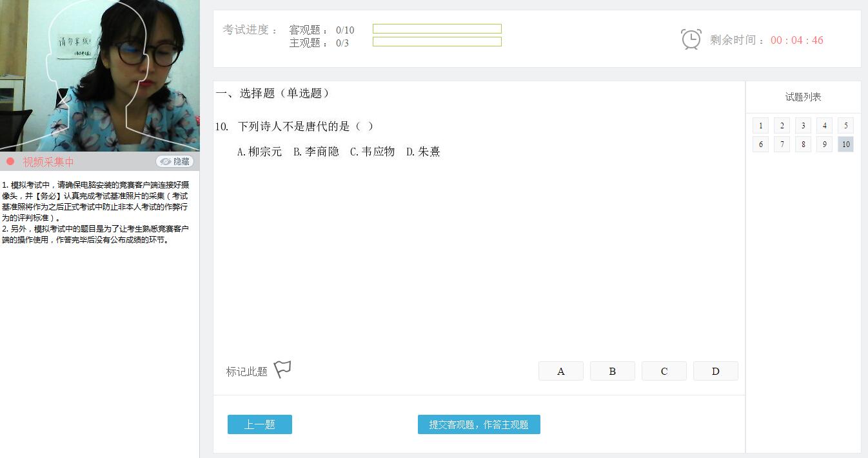This screenshot has width=868, height=458.
Task: Select question 10 in question list
Action: click(x=845, y=144)
